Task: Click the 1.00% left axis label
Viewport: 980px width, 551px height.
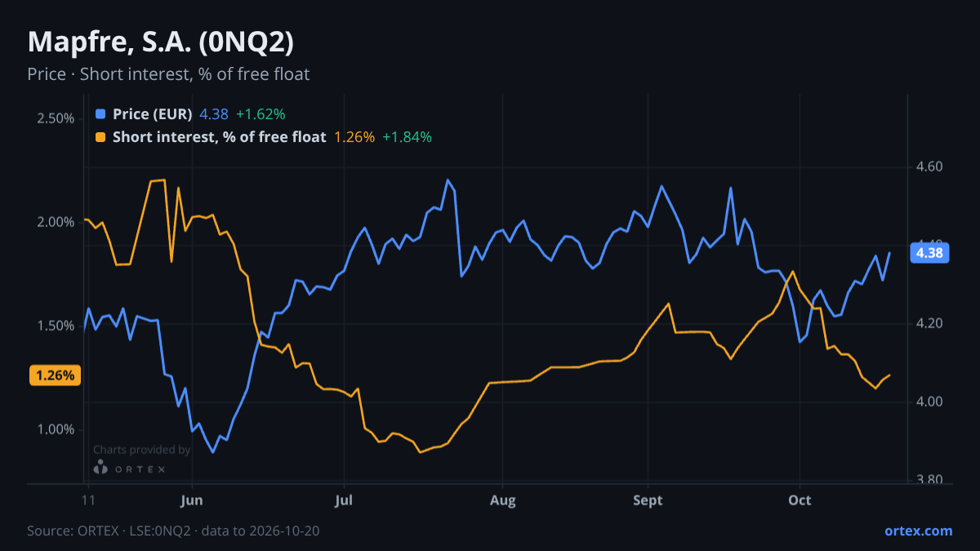Action: [x=56, y=429]
